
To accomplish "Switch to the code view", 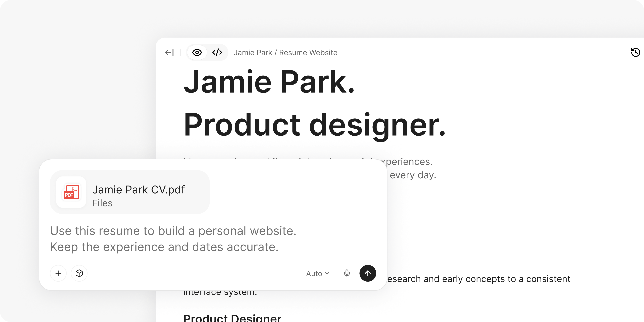I will 217,52.
